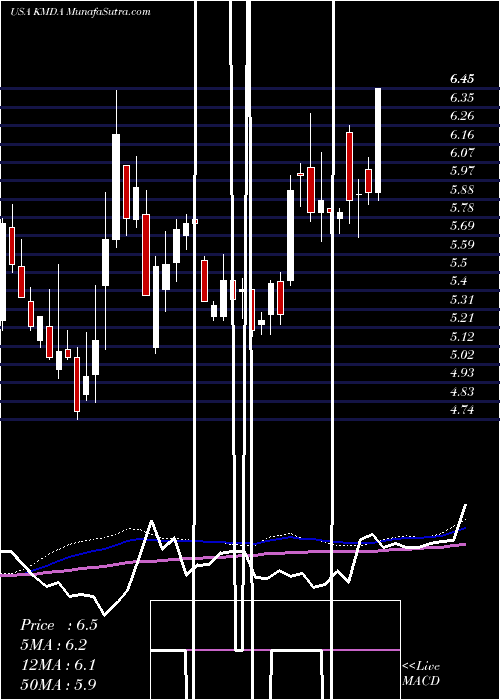This screenshot has height=700, width=500.
Task: Click the 5.97 price axis label
Action: pyautogui.click(x=462, y=171)
